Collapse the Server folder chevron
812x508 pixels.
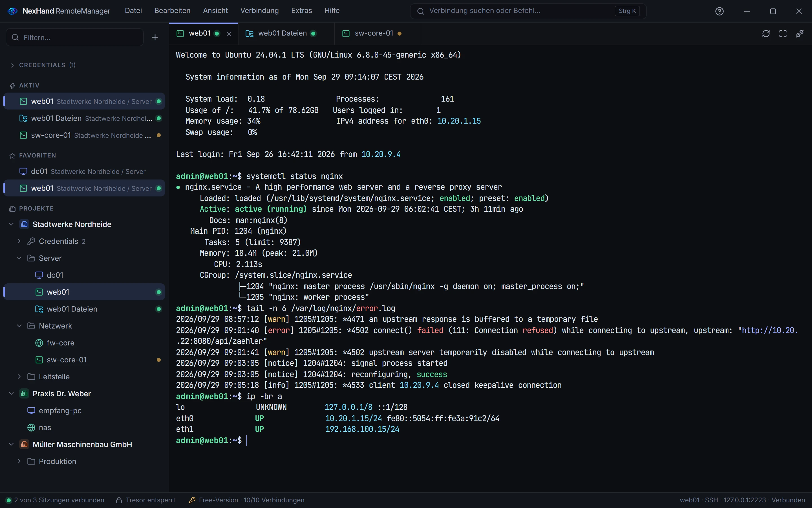pyautogui.click(x=19, y=258)
